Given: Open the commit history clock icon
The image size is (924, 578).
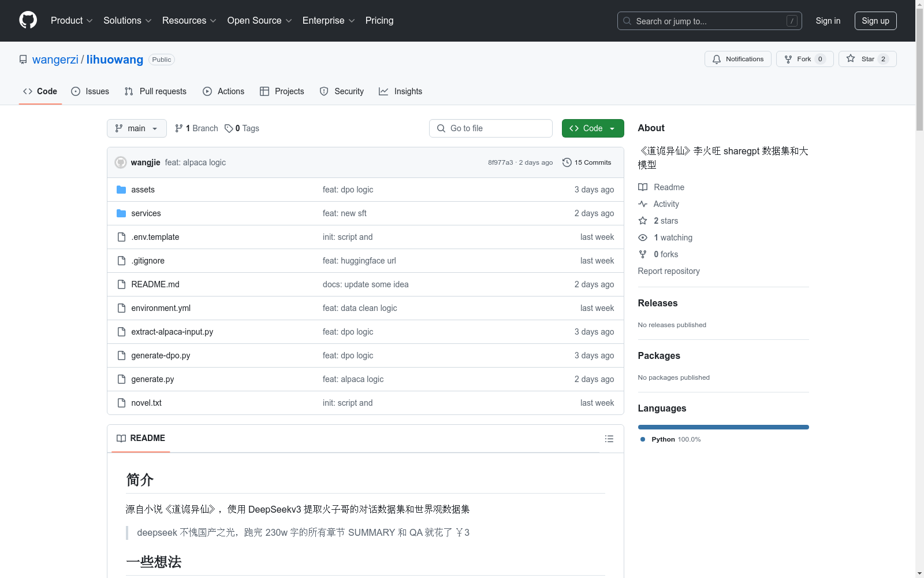Looking at the screenshot, I should tap(567, 162).
